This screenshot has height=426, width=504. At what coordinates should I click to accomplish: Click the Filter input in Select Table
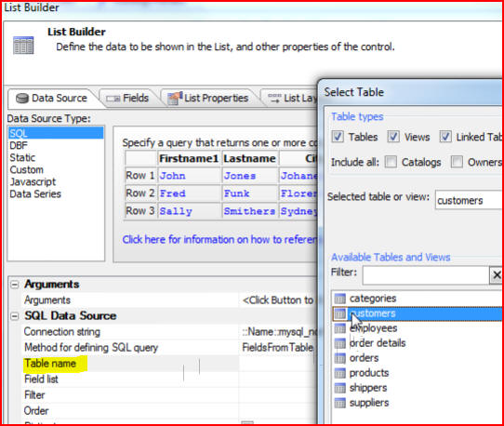426,275
